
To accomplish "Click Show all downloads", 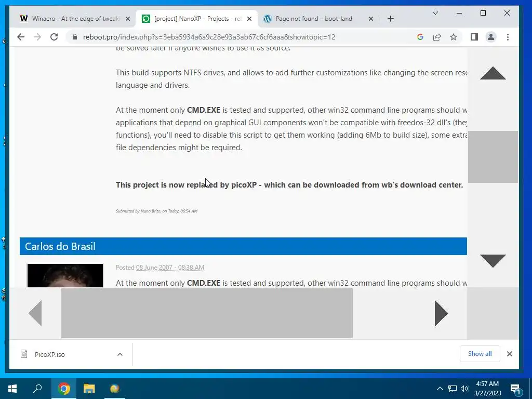I will point(480,353).
